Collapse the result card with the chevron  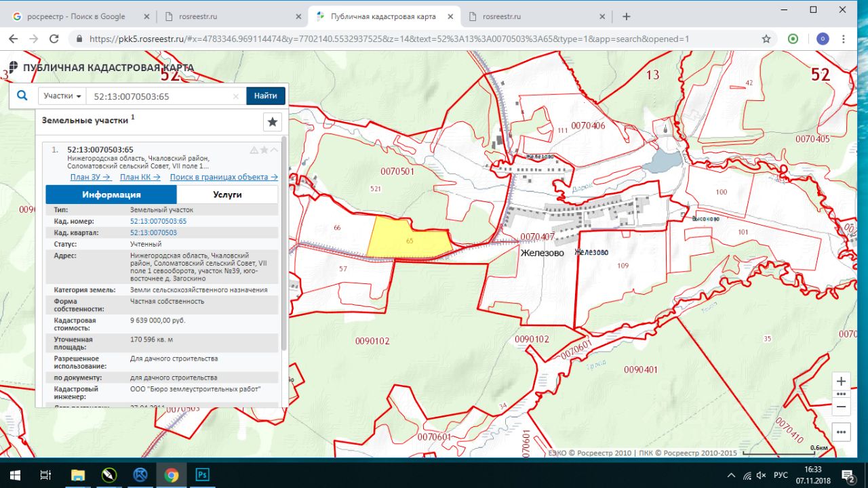[274, 150]
